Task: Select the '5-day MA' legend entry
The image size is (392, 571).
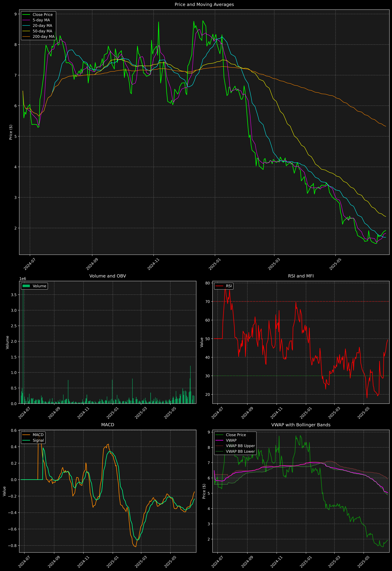Action: (41, 20)
